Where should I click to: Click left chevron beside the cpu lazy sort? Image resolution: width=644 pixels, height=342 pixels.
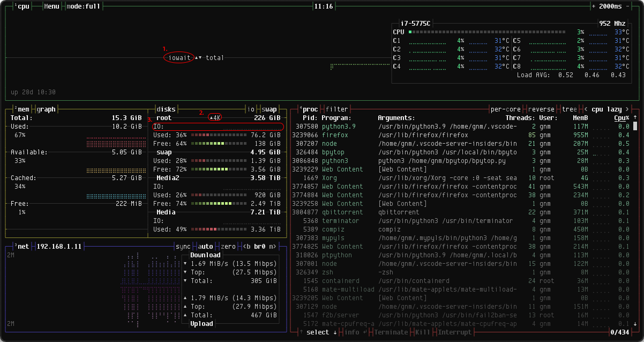coord(586,109)
